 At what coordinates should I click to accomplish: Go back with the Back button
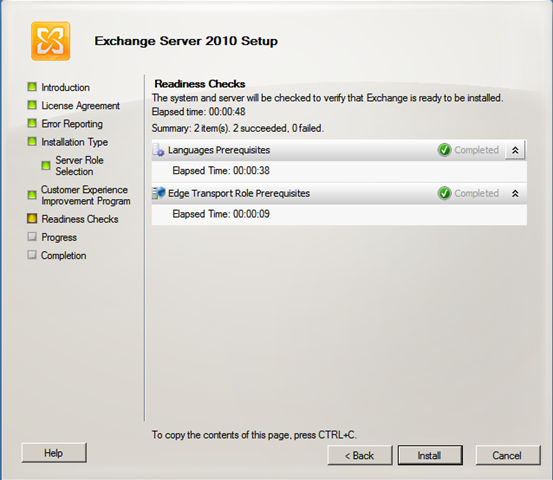[359, 455]
